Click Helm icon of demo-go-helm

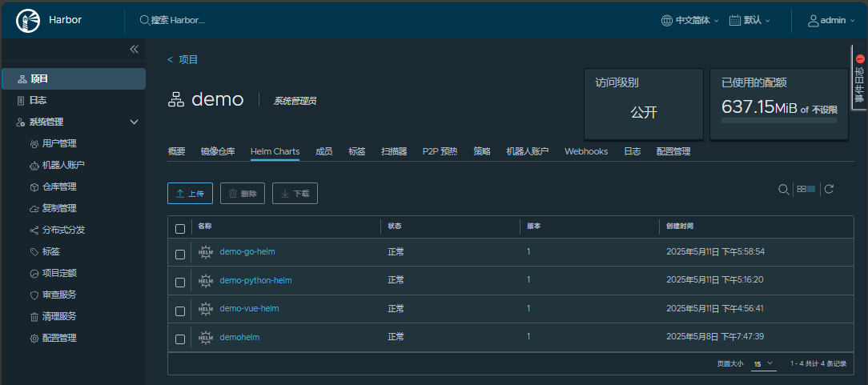pyautogui.click(x=205, y=251)
